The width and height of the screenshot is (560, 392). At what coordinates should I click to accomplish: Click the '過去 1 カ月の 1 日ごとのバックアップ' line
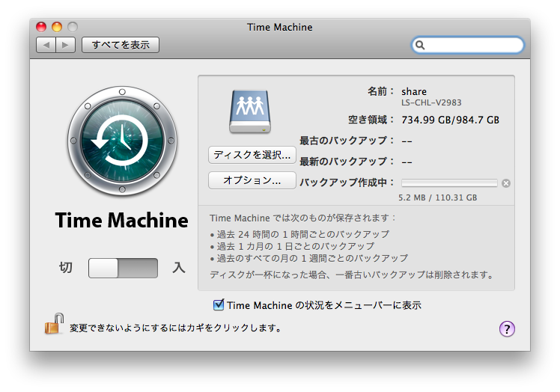(296, 246)
